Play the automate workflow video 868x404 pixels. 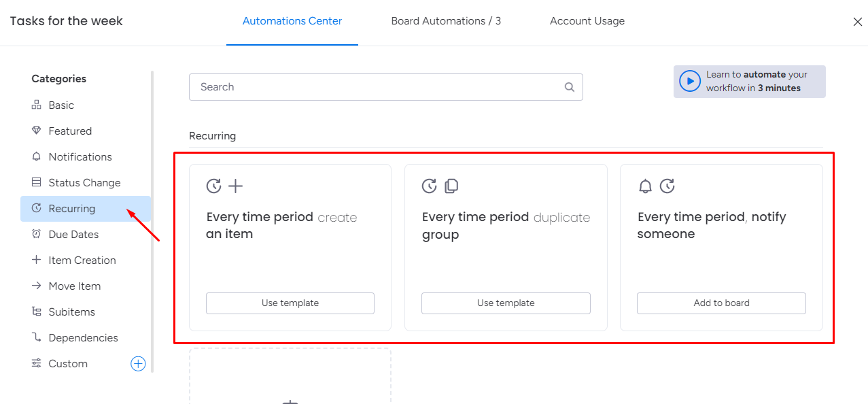point(690,82)
